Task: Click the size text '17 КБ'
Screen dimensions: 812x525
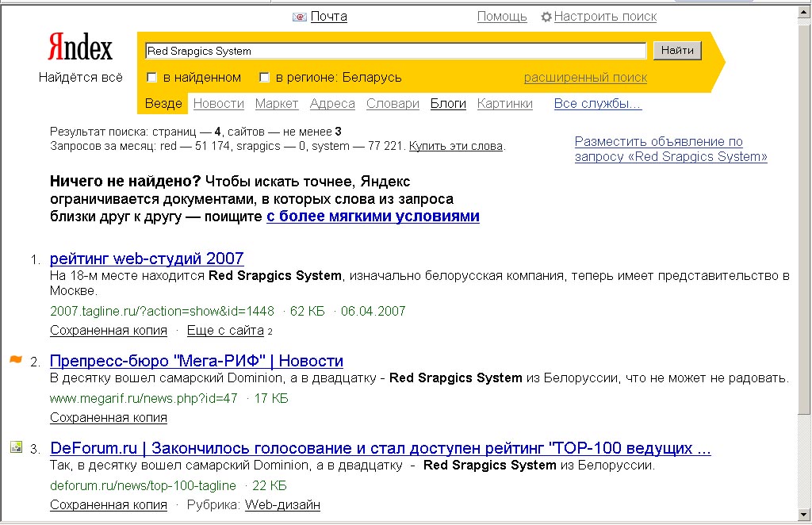Action: [x=271, y=399]
